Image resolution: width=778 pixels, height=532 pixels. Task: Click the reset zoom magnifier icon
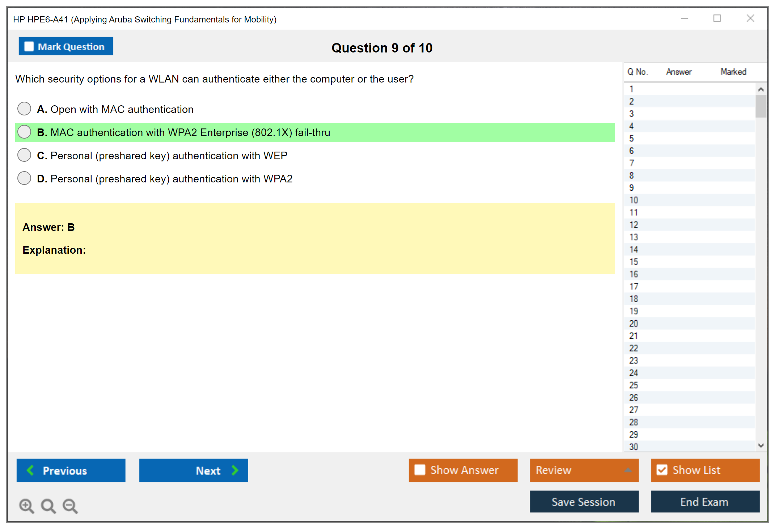[x=48, y=506]
